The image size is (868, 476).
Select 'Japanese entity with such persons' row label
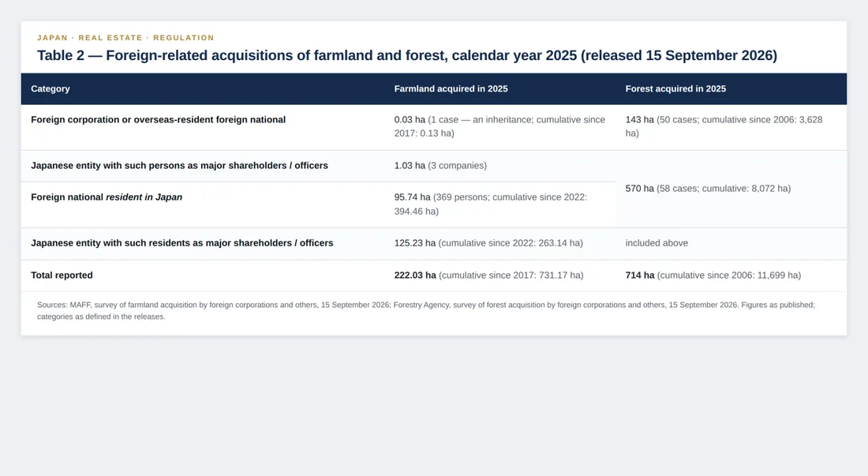pos(179,166)
